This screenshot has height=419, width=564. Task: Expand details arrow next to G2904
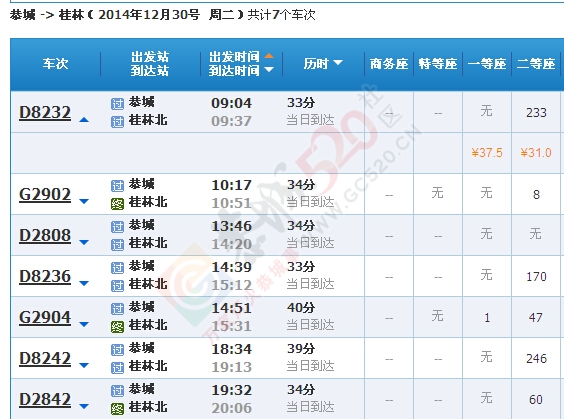click(x=84, y=324)
